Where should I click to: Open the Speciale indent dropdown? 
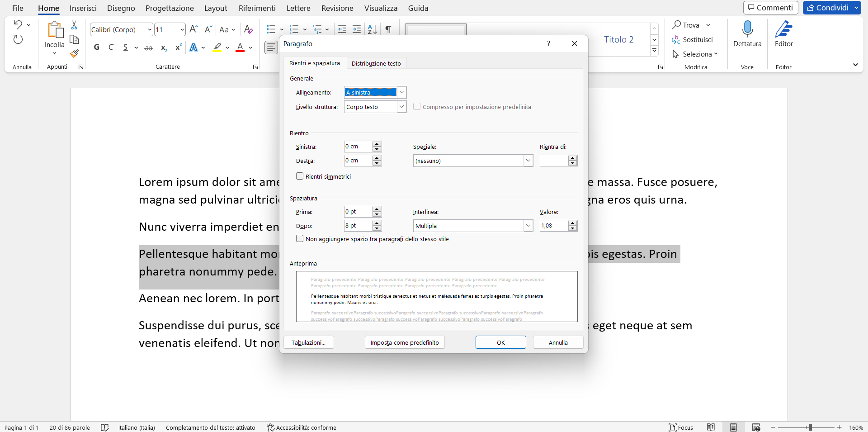tap(528, 161)
